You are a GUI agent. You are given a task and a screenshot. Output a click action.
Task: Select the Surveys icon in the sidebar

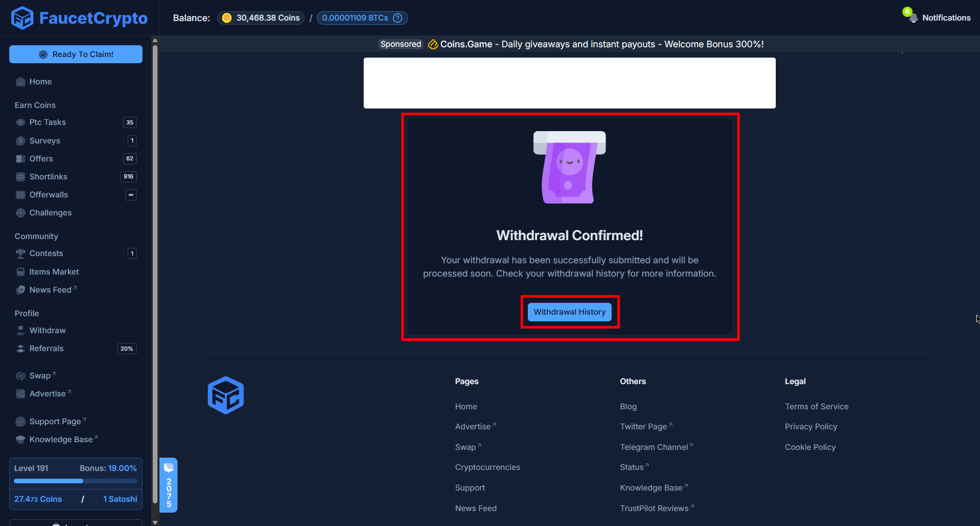coord(21,140)
